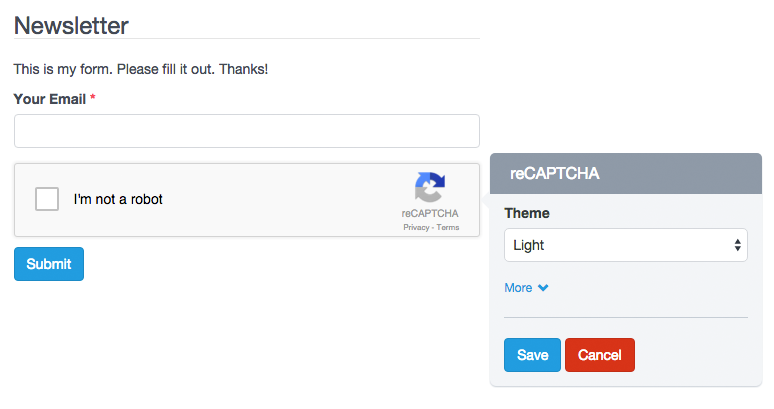
Task: Click the More link text
Action: tap(518, 288)
